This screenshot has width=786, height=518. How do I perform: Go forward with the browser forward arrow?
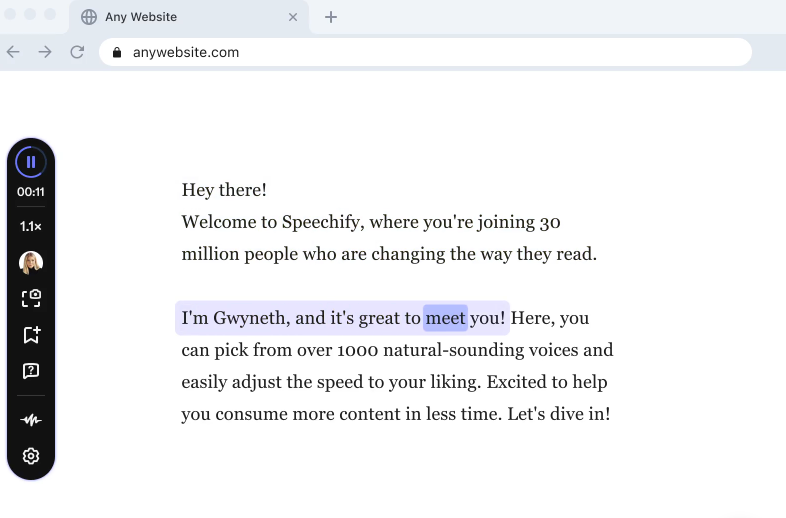click(45, 52)
